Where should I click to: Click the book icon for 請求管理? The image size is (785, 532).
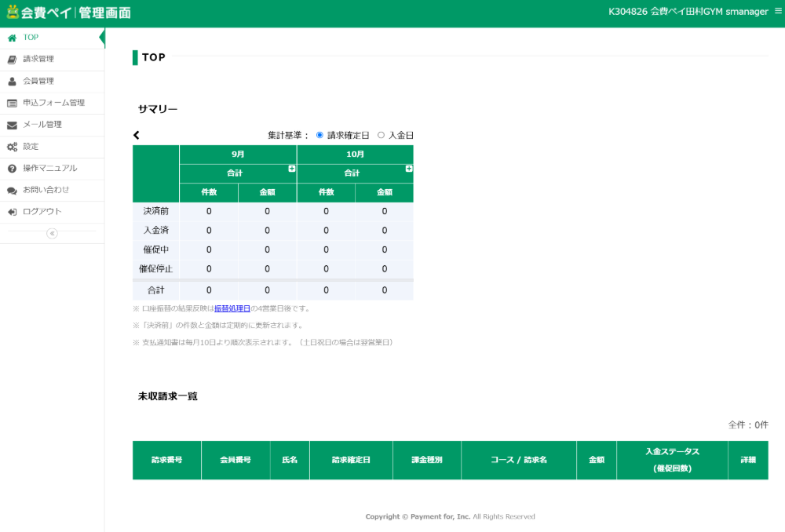pos(12,60)
